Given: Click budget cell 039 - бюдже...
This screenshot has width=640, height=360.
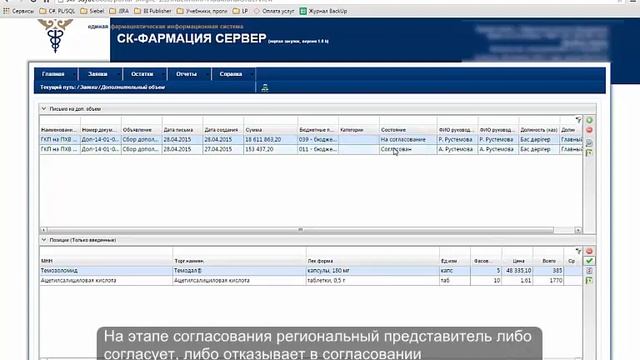Looking at the screenshot, I should 318,140.
